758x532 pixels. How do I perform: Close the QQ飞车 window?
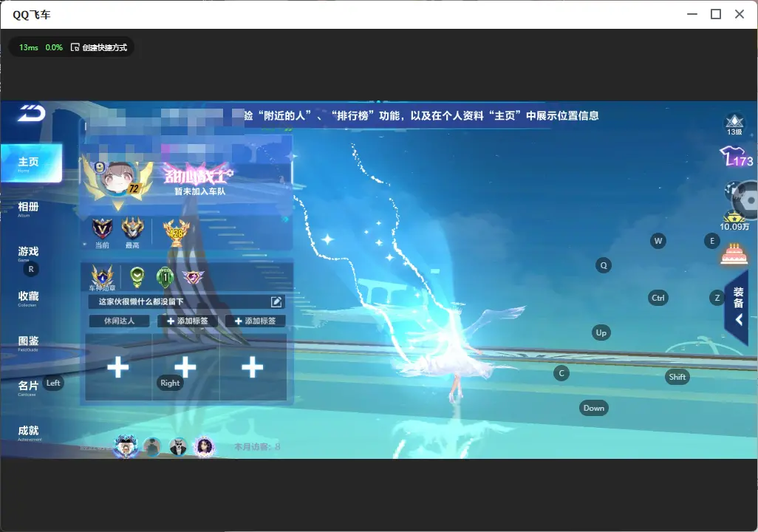[740, 15]
